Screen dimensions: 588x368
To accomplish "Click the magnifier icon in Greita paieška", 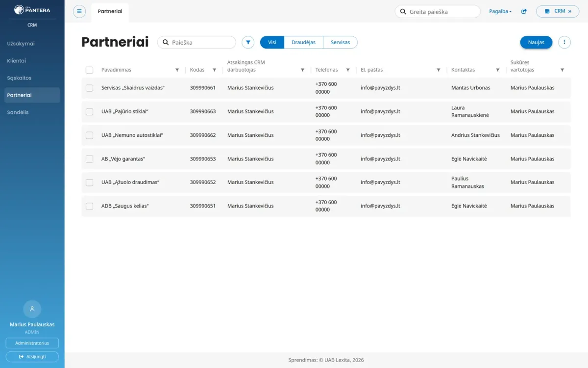I will coord(403,12).
